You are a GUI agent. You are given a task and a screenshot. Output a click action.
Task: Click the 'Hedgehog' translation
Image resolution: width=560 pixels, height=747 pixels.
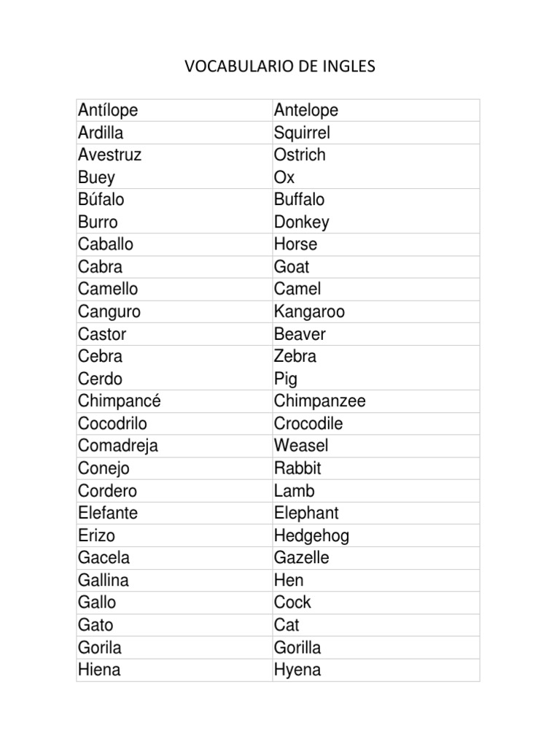pyautogui.click(x=311, y=535)
